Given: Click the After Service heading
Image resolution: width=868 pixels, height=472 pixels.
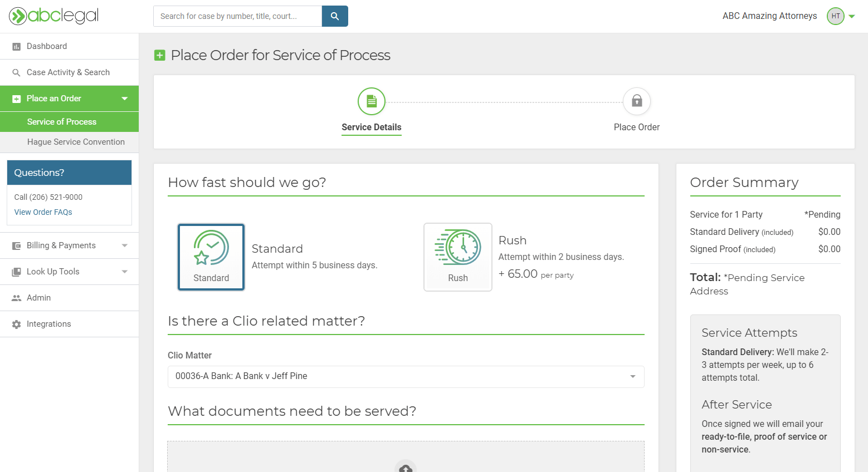Looking at the screenshot, I should point(737,405).
